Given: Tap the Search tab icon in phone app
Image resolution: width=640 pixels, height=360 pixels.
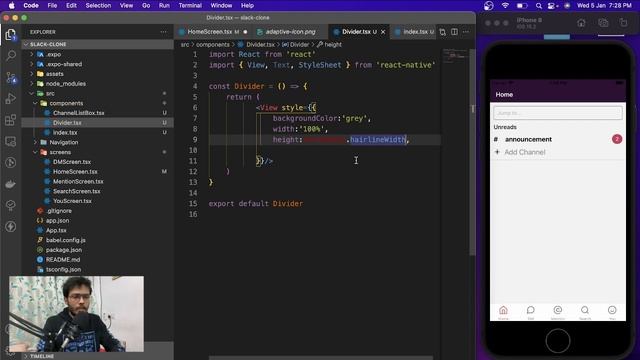Looking at the screenshot, I should pyautogui.click(x=585, y=310).
